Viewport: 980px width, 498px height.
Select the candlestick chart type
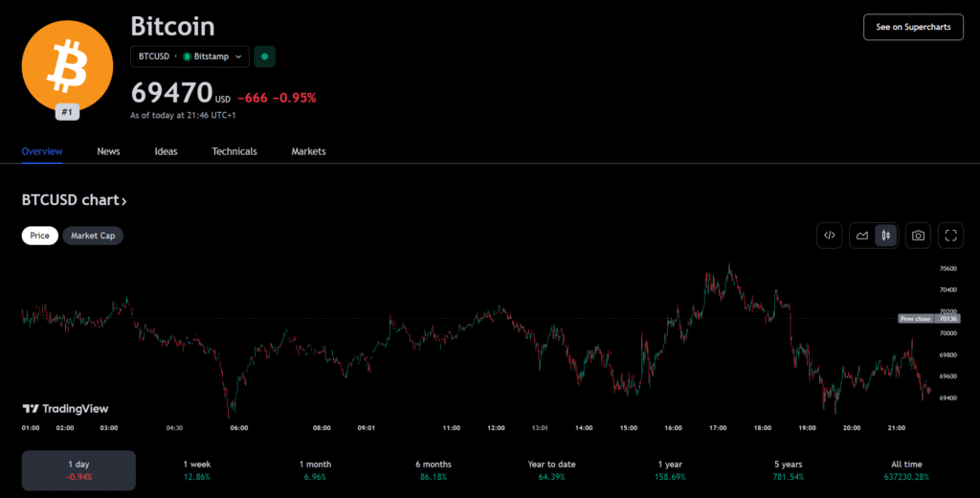(x=885, y=236)
